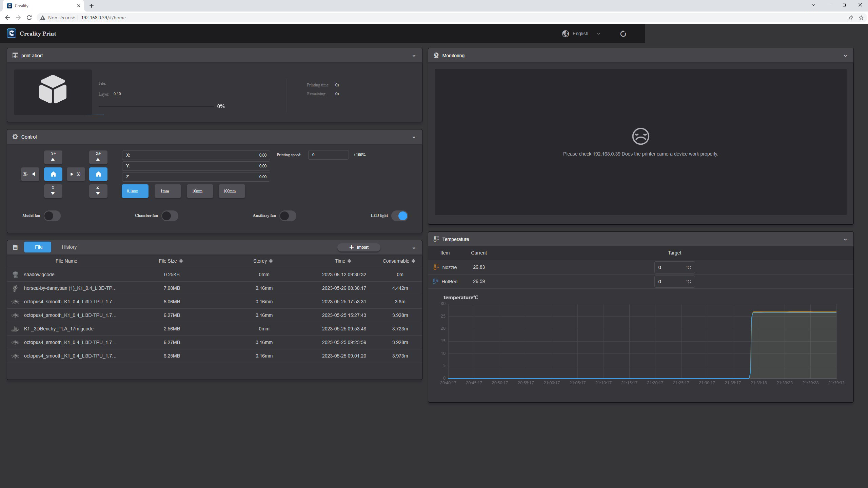868x488 pixels.
Task: Select the File tab
Action: [38, 247]
